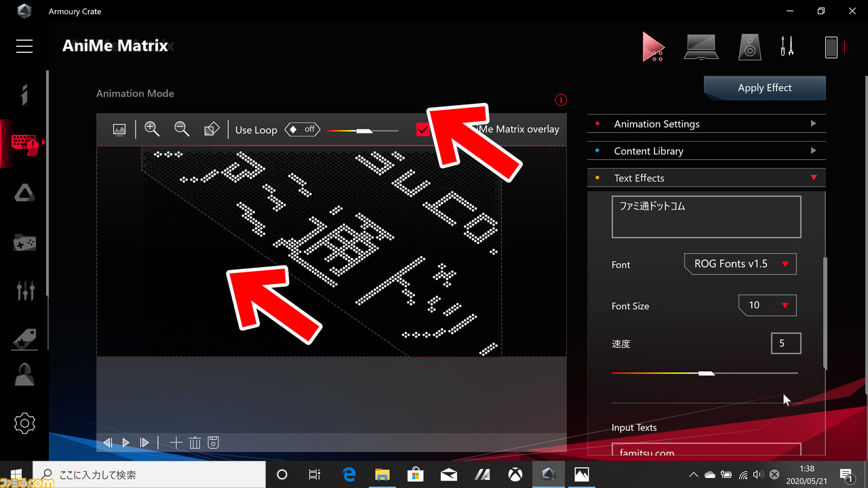Screen dimensions: 868x488
Task: Open the Scenario Profiles sliders sidebar icon
Action: pos(24,289)
